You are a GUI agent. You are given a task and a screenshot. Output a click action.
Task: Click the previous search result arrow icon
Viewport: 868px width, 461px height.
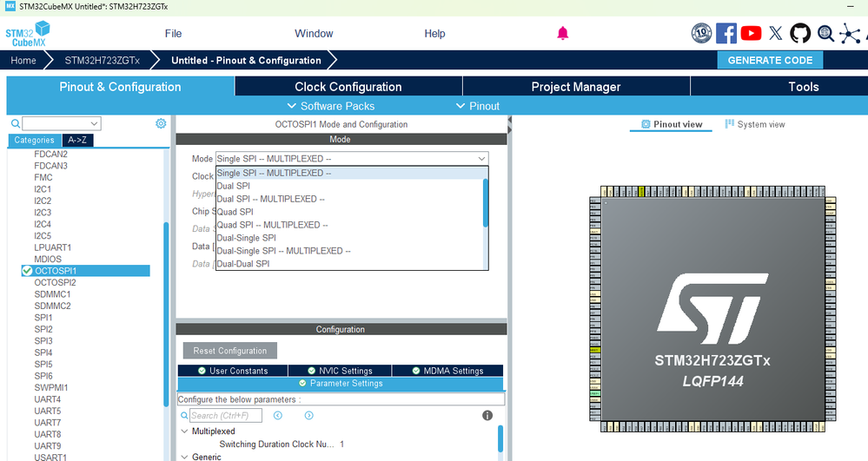tap(278, 415)
